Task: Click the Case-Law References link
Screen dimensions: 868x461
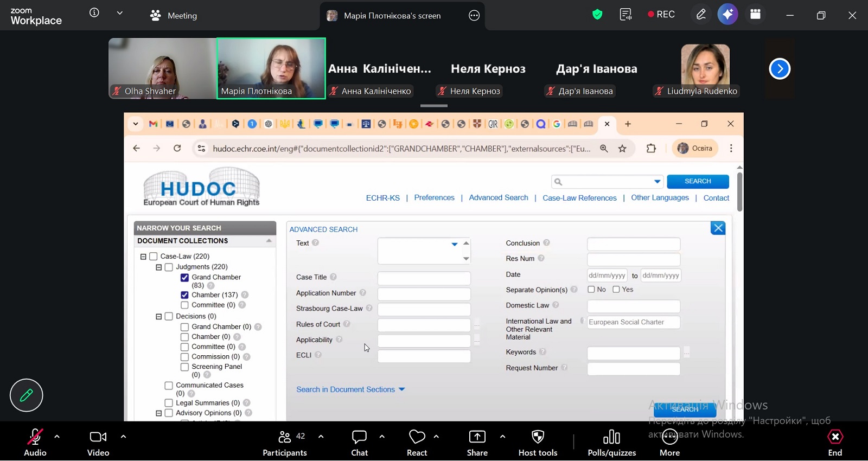Action: pyautogui.click(x=579, y=198)
